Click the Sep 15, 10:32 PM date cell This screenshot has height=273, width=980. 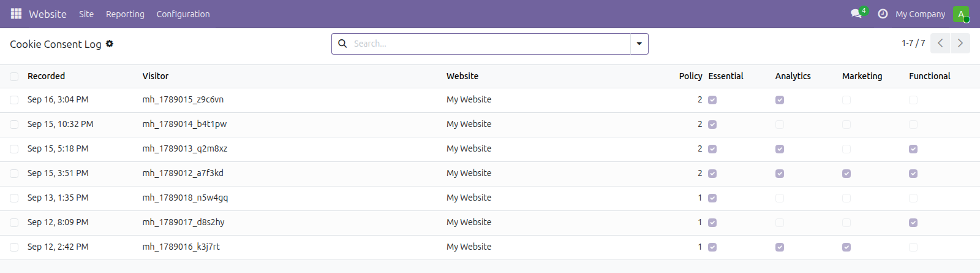pyautogui.click(x=61, y=124)
